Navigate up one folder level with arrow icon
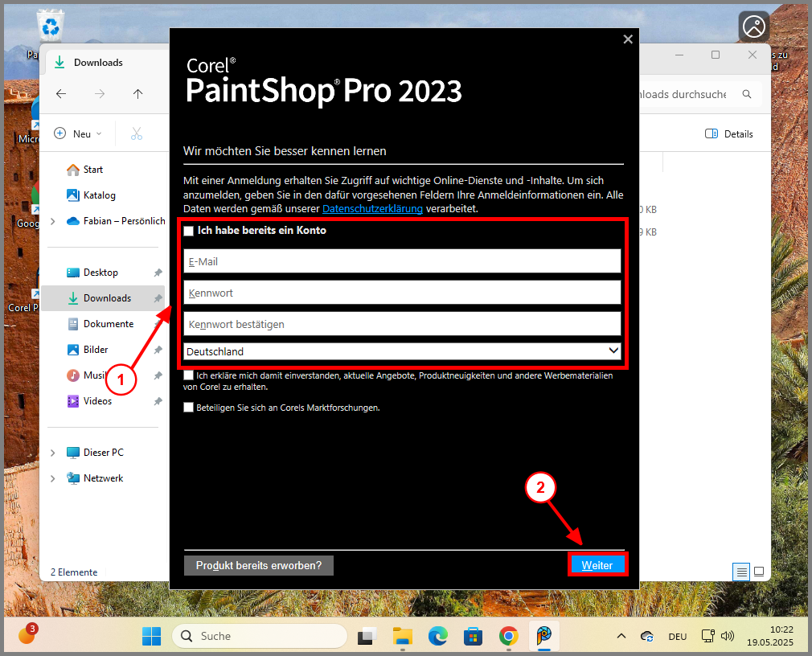The height and width of the screenshot is (656, 812). tap(137, 94)
